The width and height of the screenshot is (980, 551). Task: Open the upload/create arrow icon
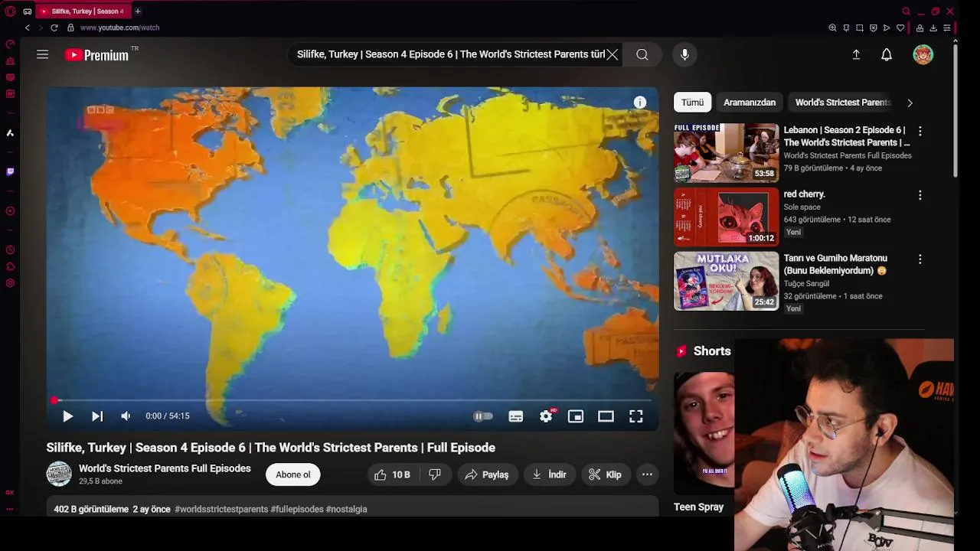856,54
